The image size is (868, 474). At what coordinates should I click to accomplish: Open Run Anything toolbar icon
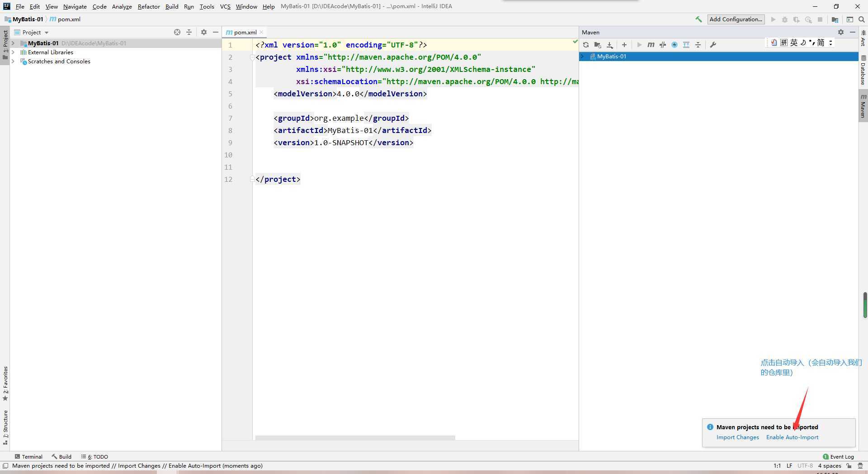click(850, 19)
